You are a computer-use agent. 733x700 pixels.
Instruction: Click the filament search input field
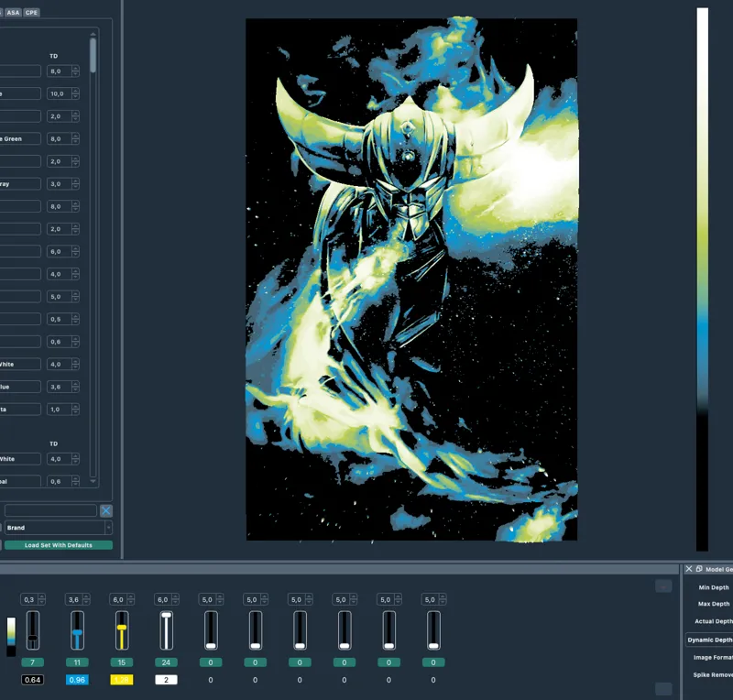[x=50, y=510]
